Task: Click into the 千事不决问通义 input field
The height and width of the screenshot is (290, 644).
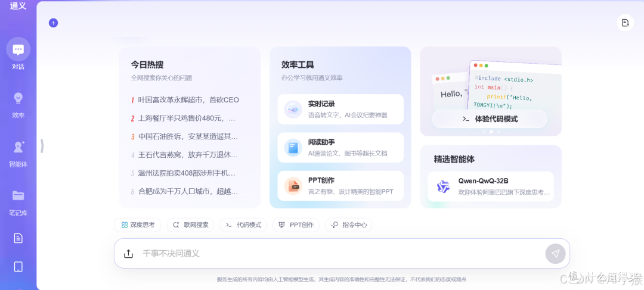Action: 341,254
